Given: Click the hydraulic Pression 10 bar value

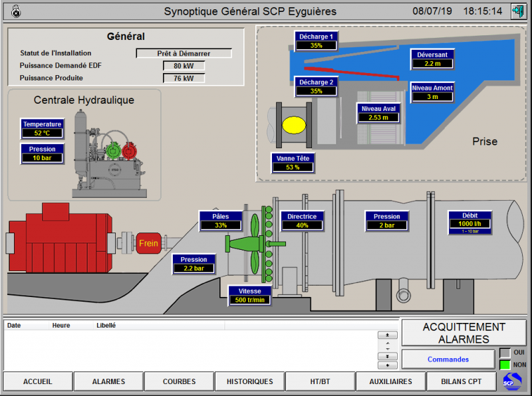Looking at the screenshot, I should tap(42, 157).
